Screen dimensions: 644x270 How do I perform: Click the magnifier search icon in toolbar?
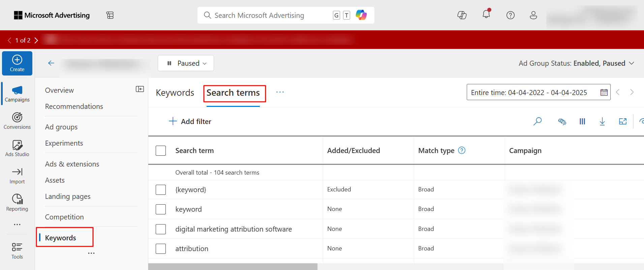pos(538,121)
